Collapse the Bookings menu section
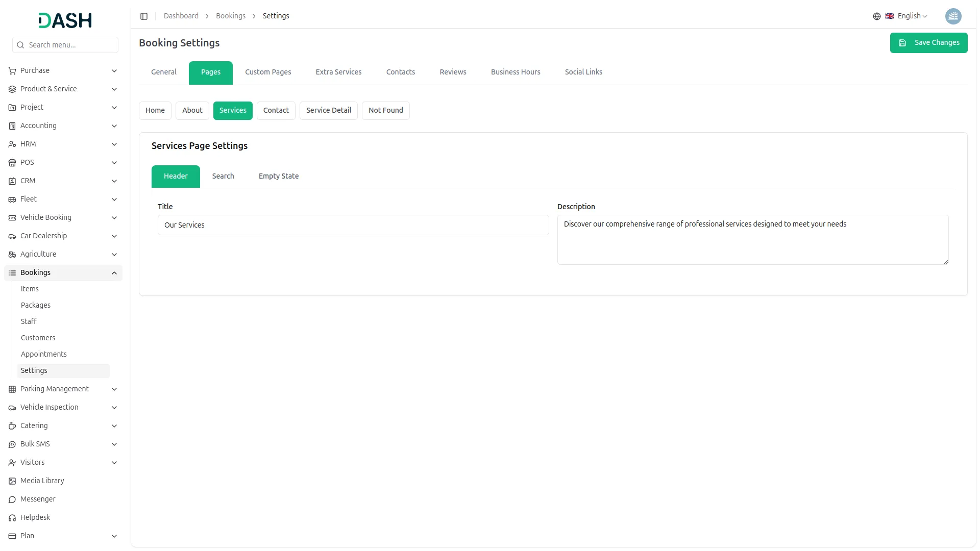The width and height of the screenshot is (980, 551). 114,273
